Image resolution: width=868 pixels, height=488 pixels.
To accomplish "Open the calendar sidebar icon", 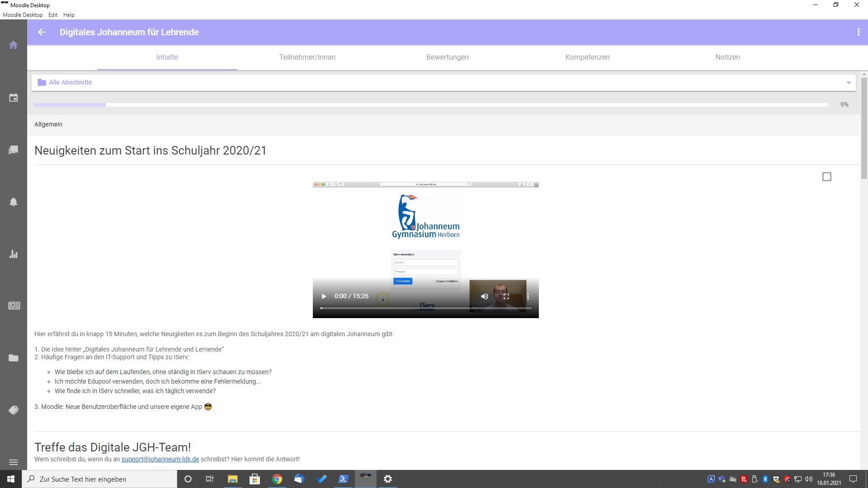I will 14,98.
